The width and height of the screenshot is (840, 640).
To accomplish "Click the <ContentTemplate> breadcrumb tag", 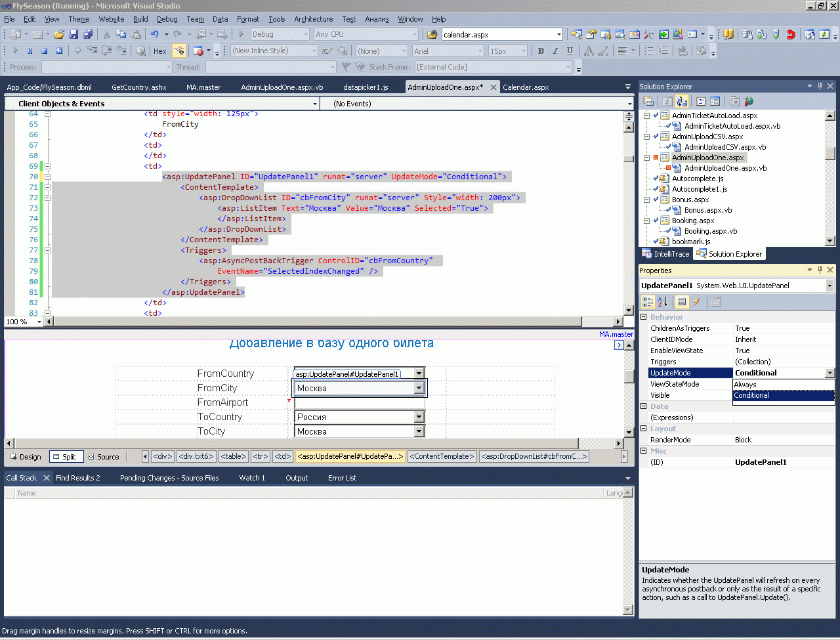I will point(442,456).
